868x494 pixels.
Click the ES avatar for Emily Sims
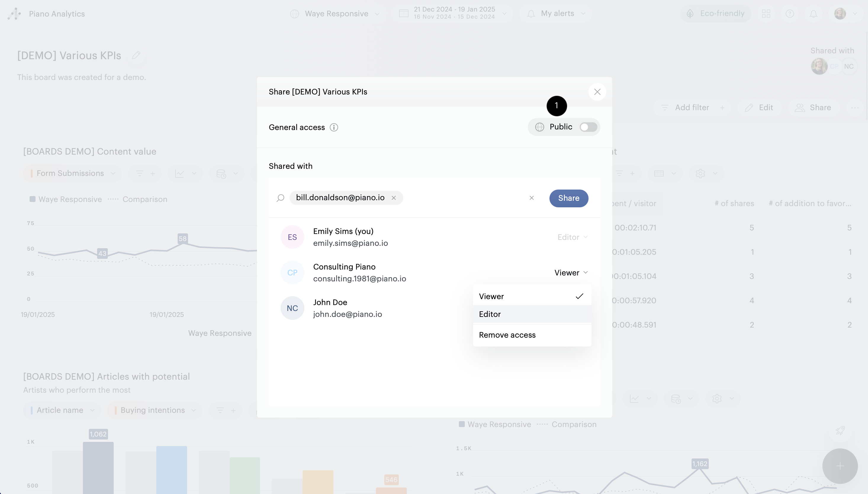pos(292,237)
